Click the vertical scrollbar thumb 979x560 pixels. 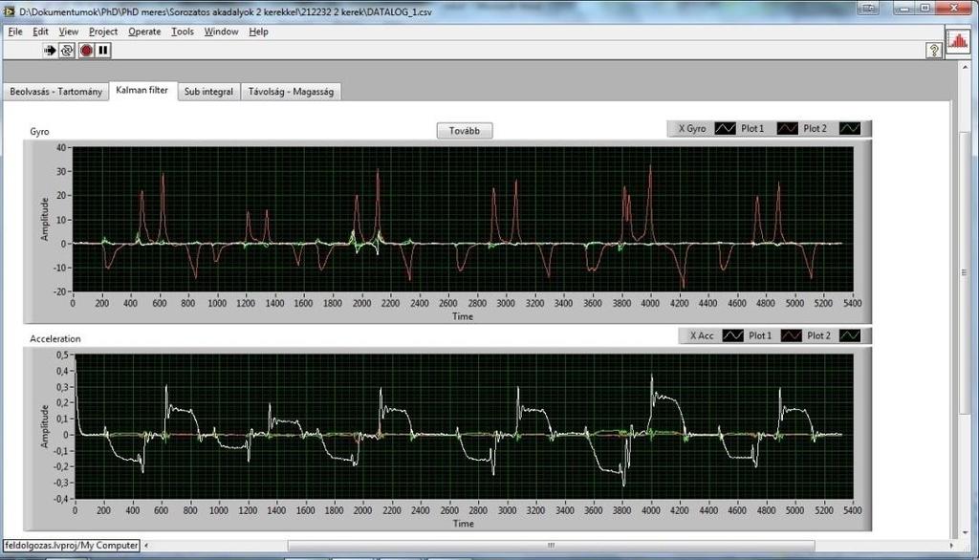965,272
